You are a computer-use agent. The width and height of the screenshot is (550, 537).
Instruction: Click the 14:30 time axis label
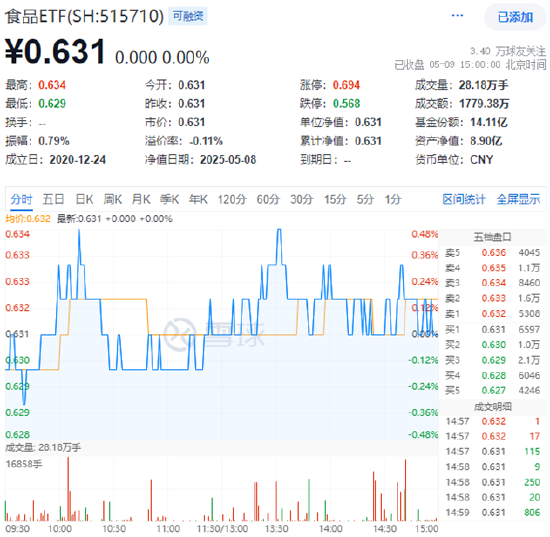385,529
